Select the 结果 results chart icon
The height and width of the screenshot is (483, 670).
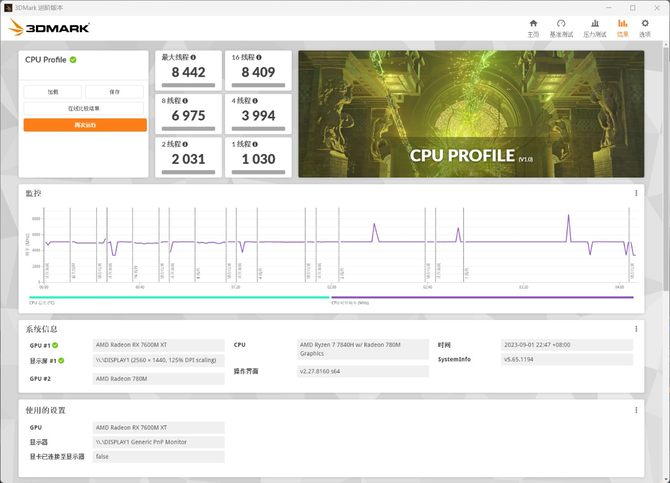623,24
